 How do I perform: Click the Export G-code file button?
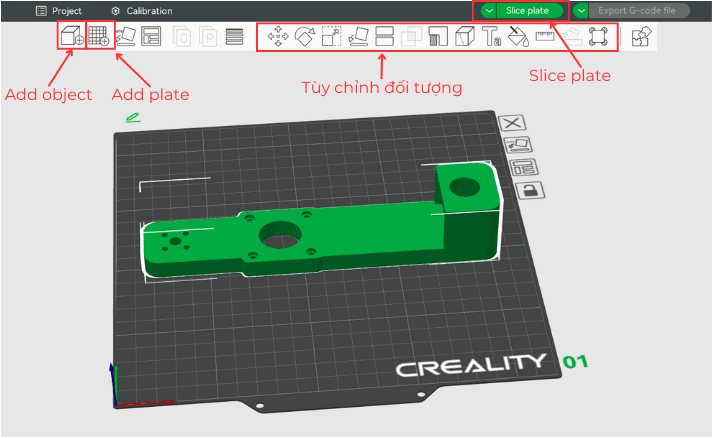(637, 10)
